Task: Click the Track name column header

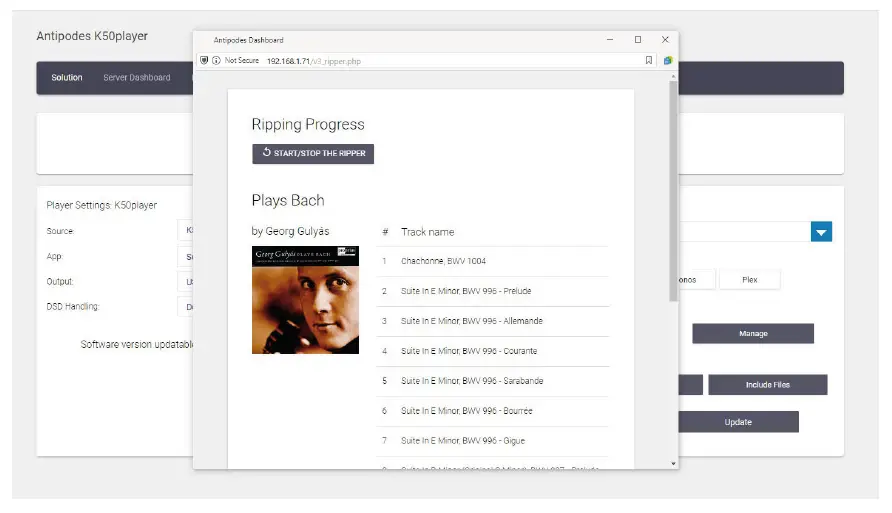Action: click(428, 232)
